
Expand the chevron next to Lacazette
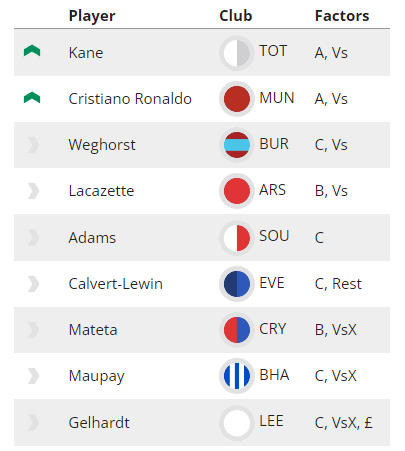click(x=33, y=191)
